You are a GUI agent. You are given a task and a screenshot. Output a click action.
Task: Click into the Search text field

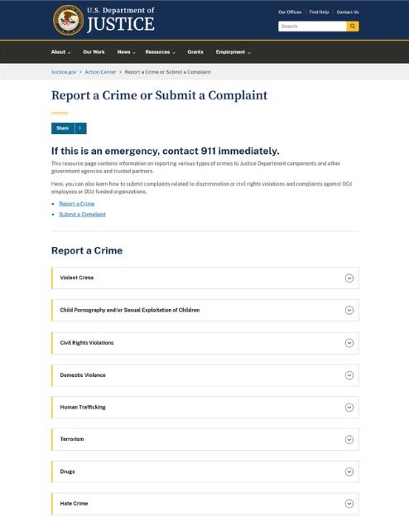(312, 27)
